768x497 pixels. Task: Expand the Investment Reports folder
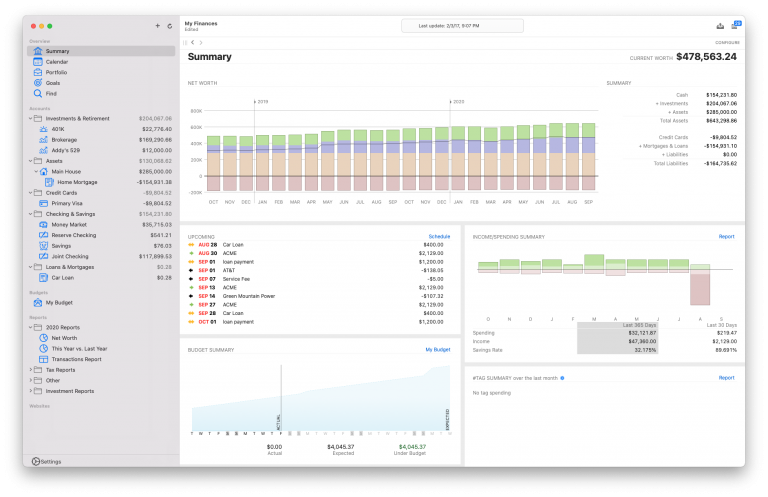tap(30, 391)
